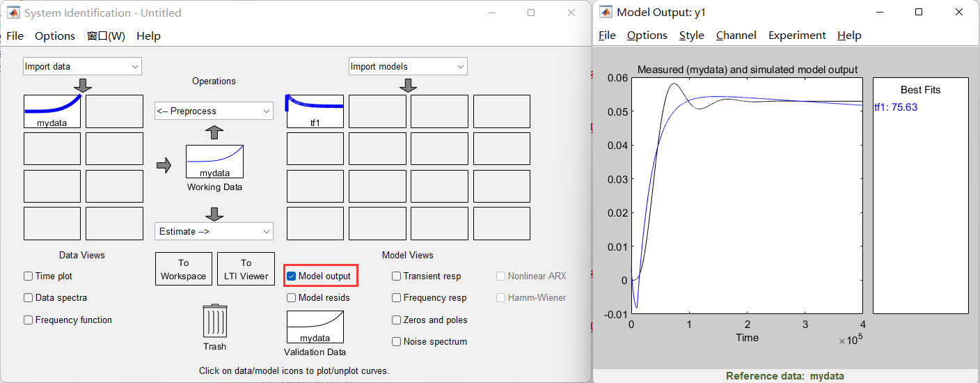Select the tf1 model icon
Screen dimensions: 980x383
coord(315,111)
